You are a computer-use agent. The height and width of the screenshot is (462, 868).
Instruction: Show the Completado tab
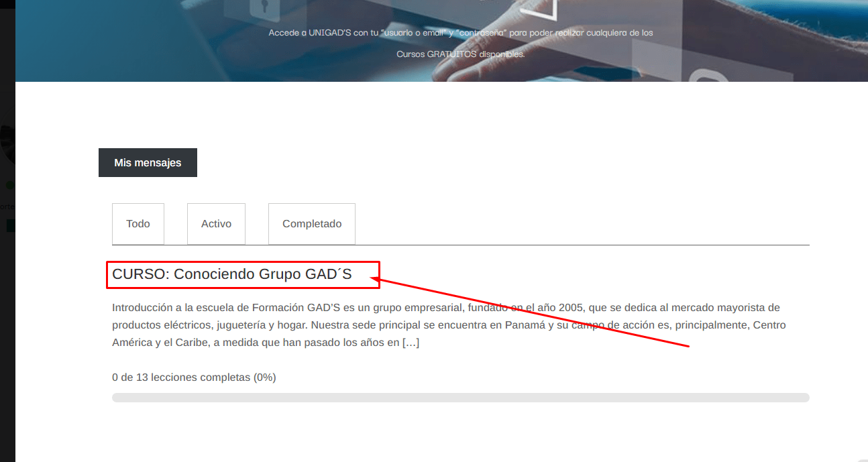[312, 224]
